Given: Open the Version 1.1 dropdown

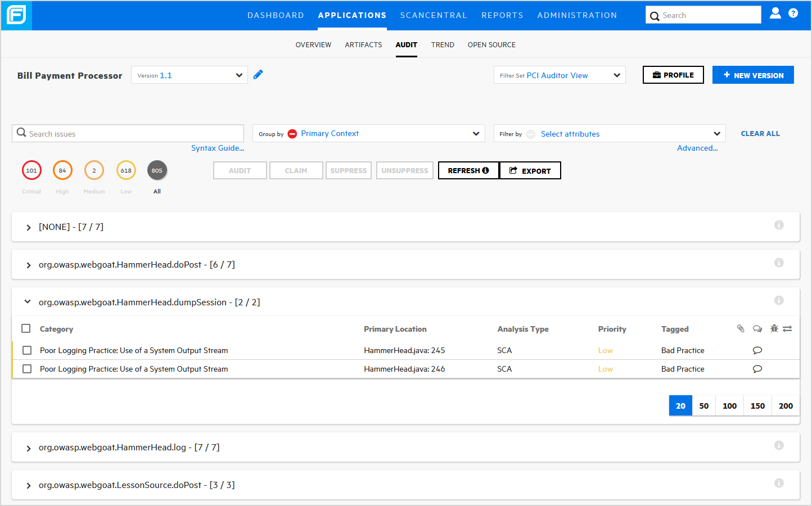Looking at the screenshot, I should 190,75.
